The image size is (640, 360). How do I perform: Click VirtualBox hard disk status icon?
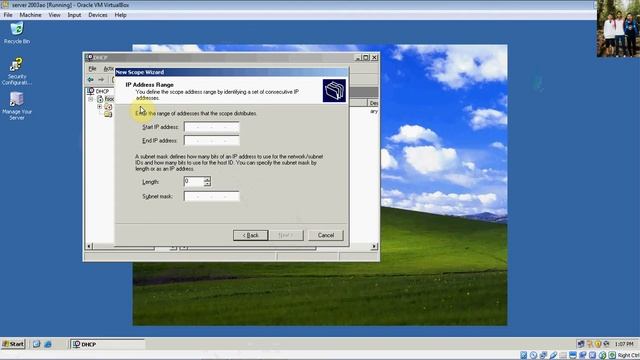click(524, 356)
